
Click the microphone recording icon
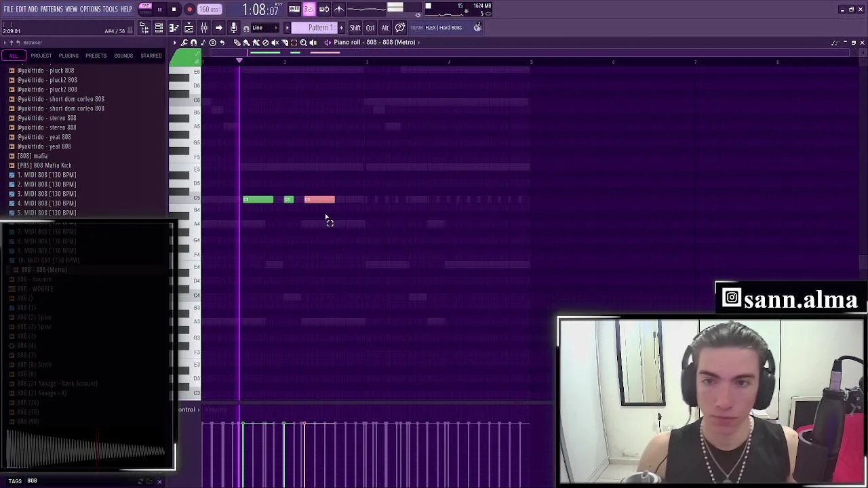coord(233,28)
